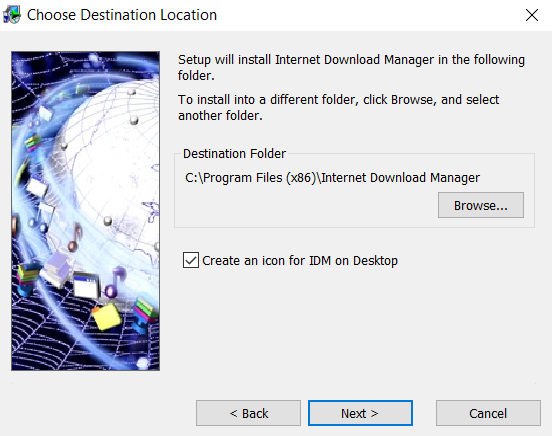The height and width of the screenshot is (436, 552).
Task: Click the 'Setup will install' instruction text
Action: pos(351,67)
